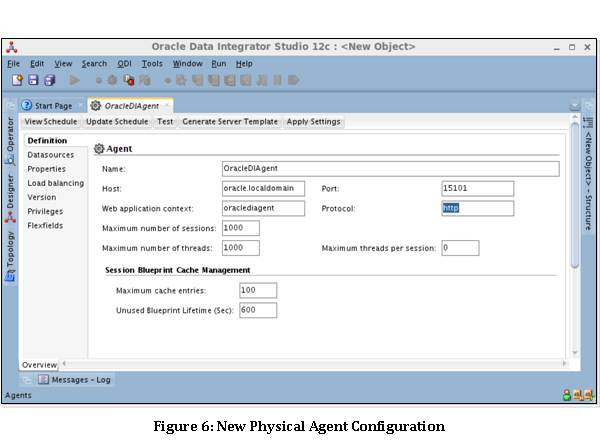Open the File menu
The image size is (600, 443).
pyautogui.click(x=13, y=64)
